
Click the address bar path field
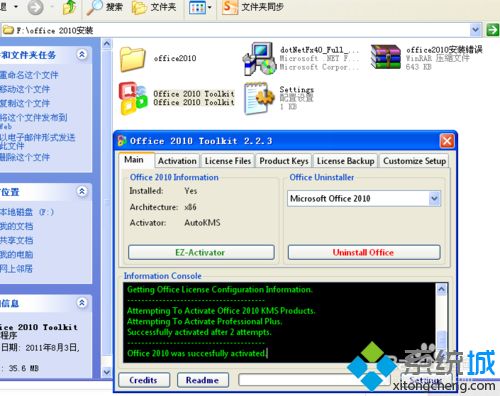coord(235,30)
